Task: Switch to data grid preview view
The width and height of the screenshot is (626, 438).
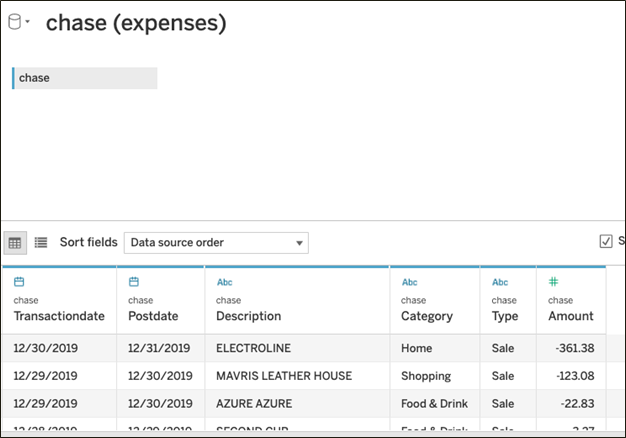Action: coord(15,242)
